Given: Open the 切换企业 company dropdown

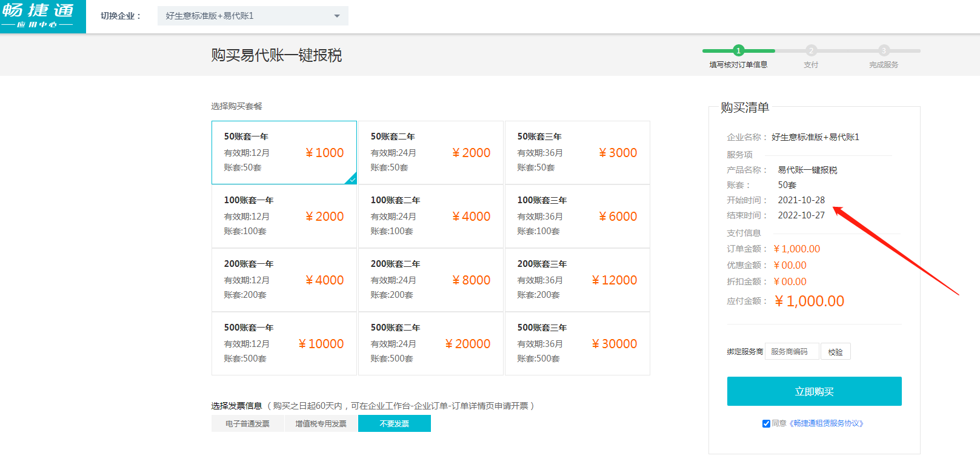Looking at the screenshot, I should [x=252, y=16].
